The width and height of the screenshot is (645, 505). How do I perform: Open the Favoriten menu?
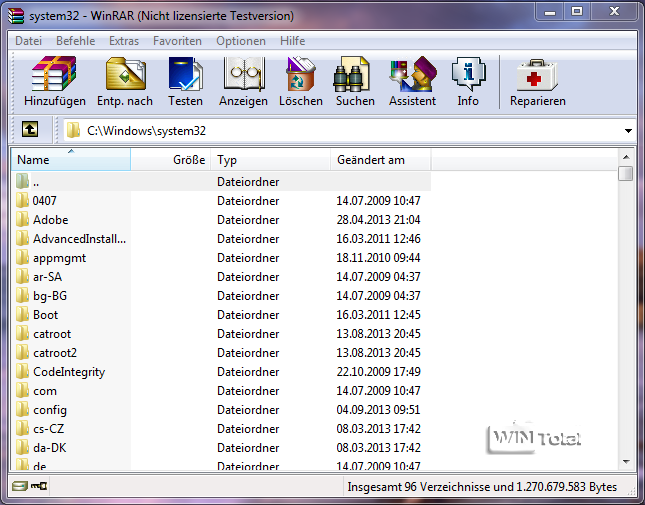[177, 41]
